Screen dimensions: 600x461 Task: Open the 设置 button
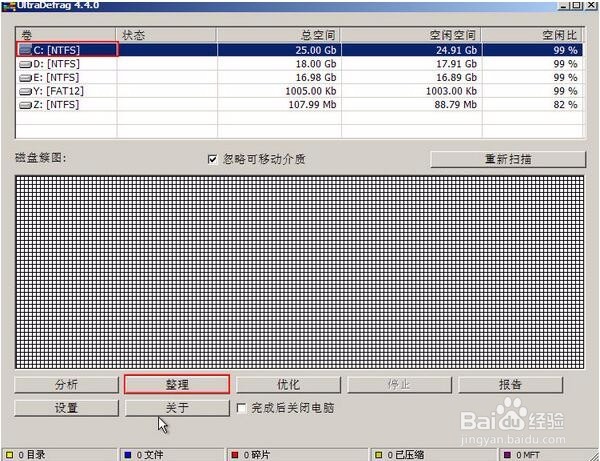67,408
